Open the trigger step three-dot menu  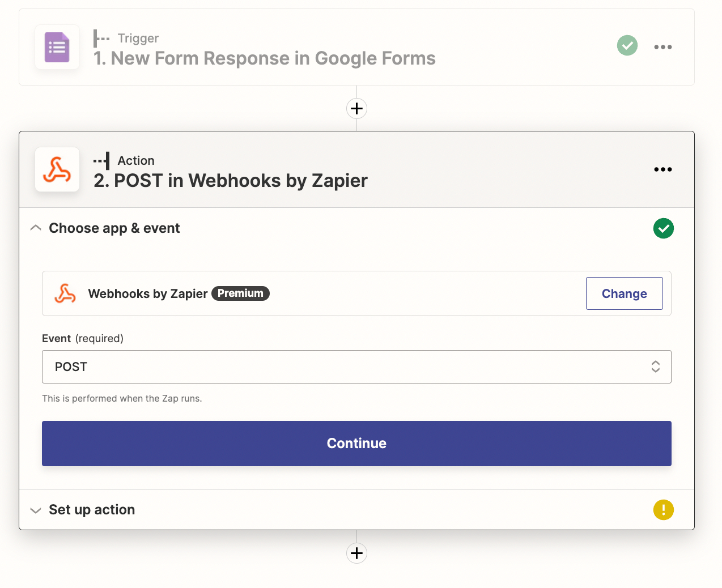pos(662,47)
